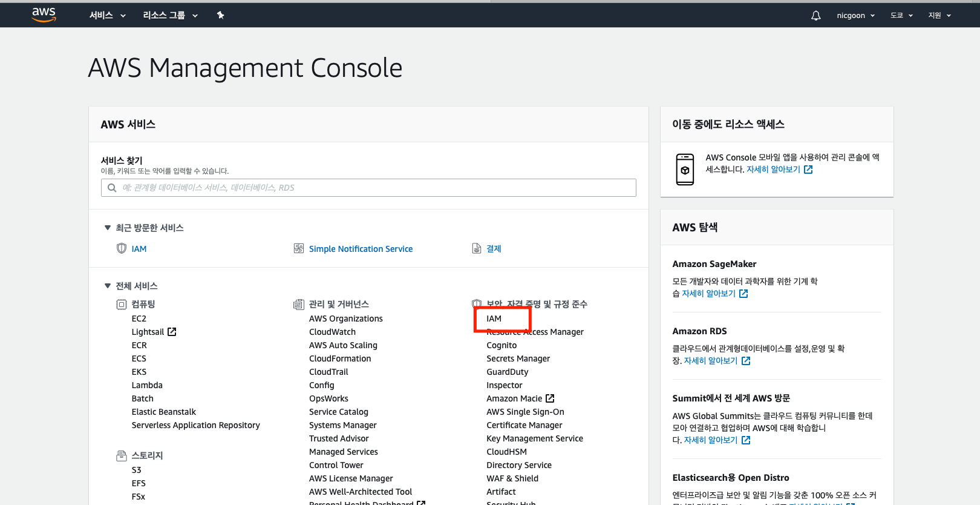Image resolution: width=980 pixels, height=505 pixels.
Task: Click the Compute category chip icon
Action: [122, 304]
